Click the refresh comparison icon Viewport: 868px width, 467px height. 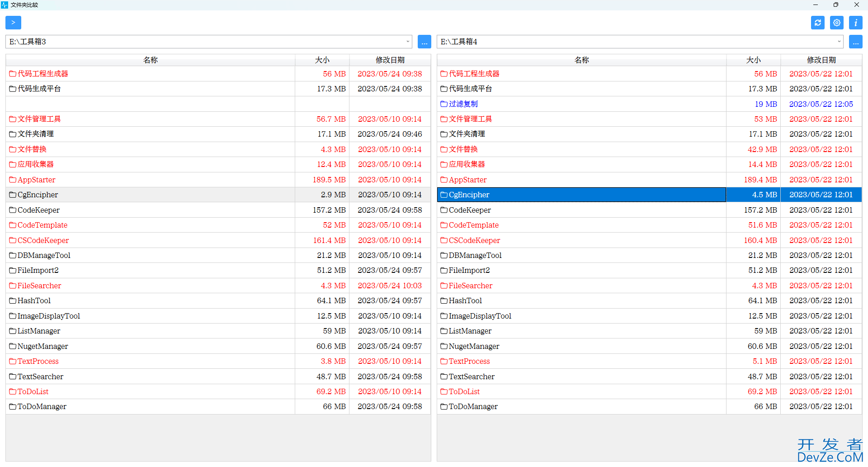point(817,23)
